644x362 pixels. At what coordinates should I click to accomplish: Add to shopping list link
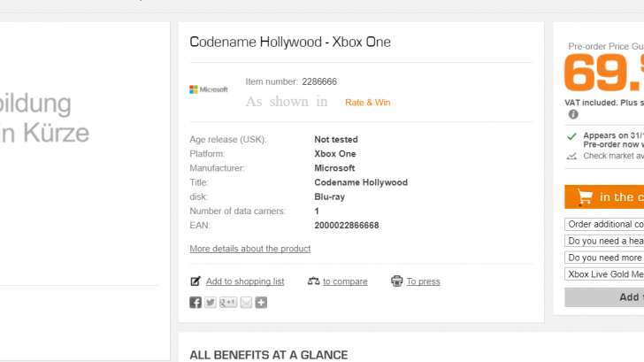(x=245, y=281)
